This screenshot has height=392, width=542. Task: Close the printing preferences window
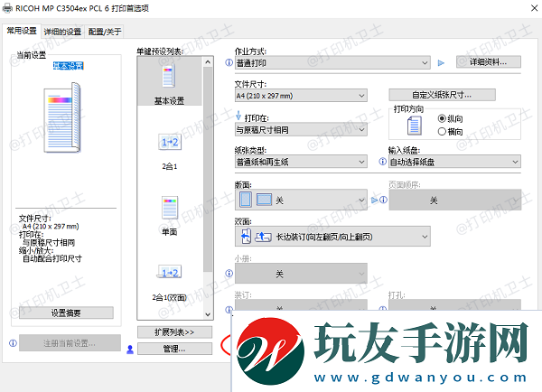[x=534, y=8]
